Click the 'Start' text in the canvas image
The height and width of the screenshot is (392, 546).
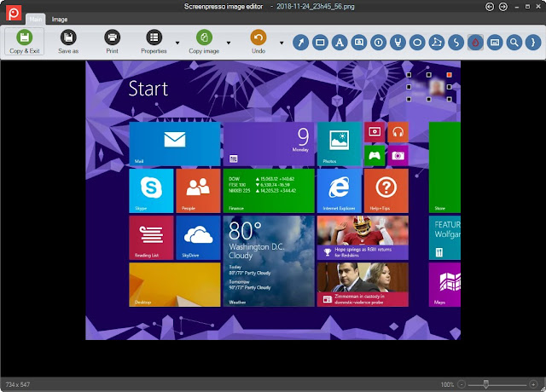pos(148,89)
